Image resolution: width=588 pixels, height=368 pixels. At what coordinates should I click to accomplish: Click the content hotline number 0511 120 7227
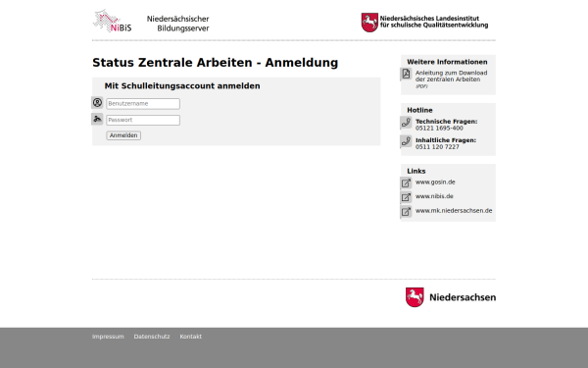(x=437, y=147)
